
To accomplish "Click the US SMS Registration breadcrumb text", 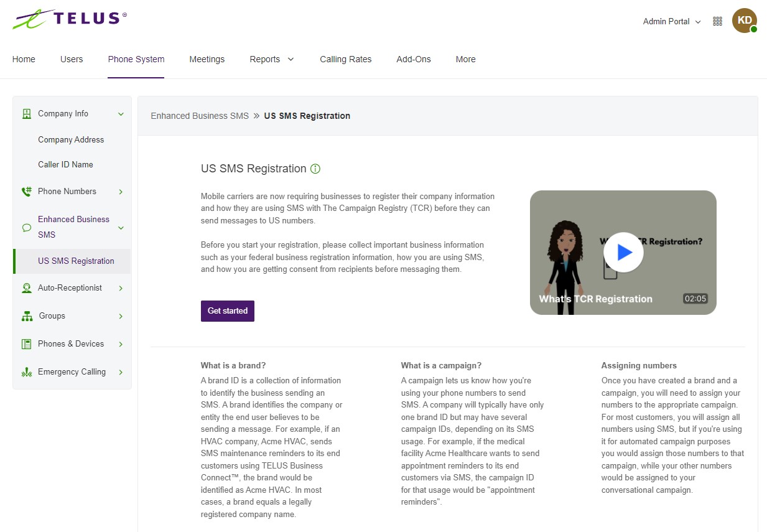I will click(x=307, y=116).
